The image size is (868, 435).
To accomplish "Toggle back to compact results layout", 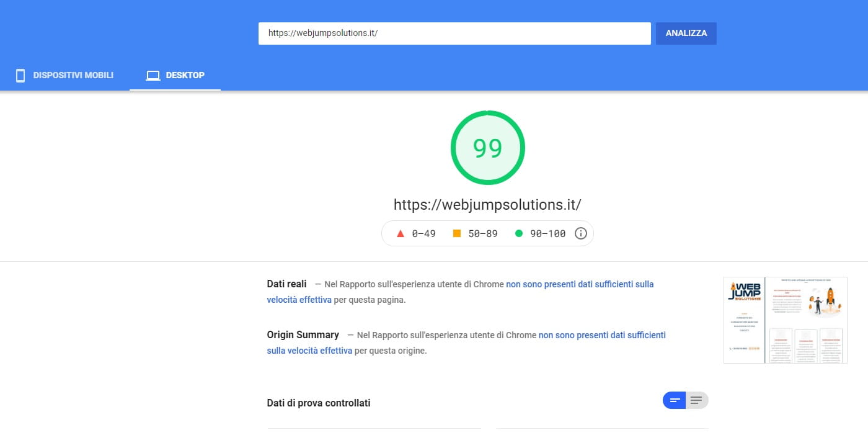I will [675, 400].
